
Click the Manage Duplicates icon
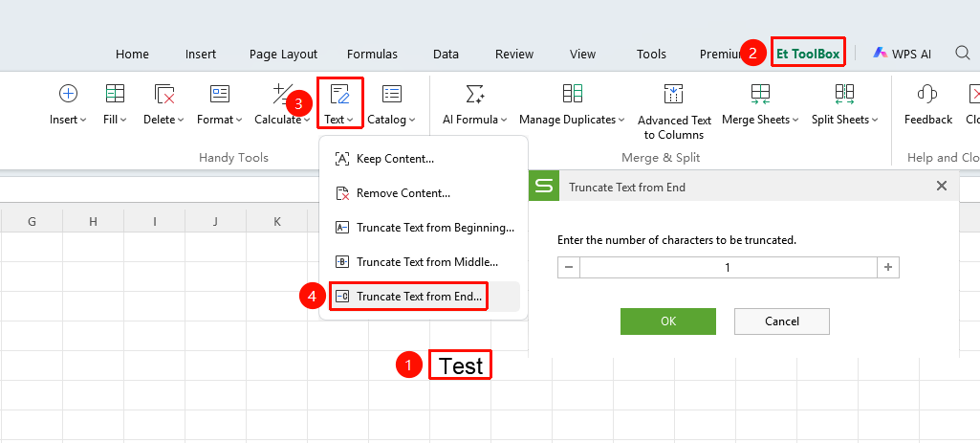573,94
